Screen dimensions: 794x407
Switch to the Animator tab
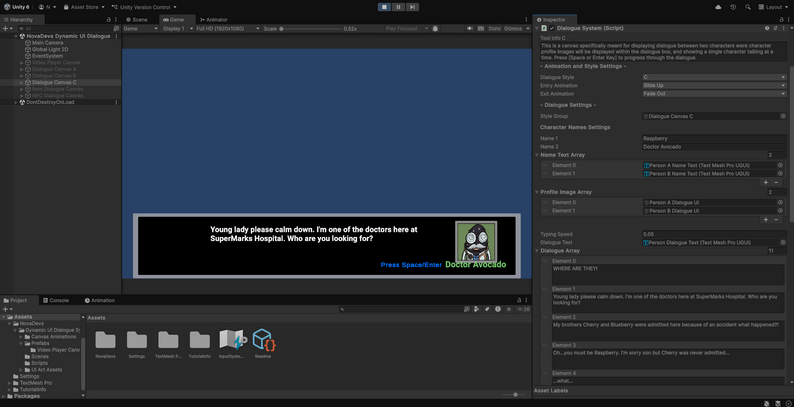pyautogui.click(x=214, y=20)
